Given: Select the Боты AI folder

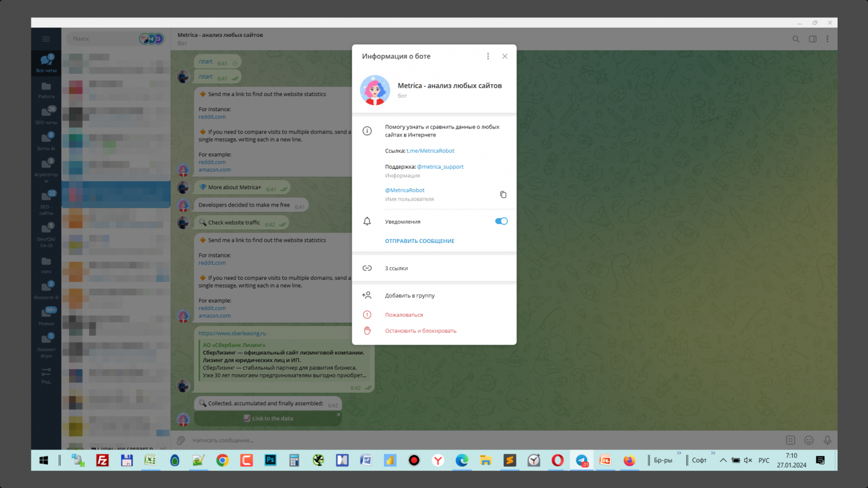Looking at the screenshot, I should coord(46,141).
